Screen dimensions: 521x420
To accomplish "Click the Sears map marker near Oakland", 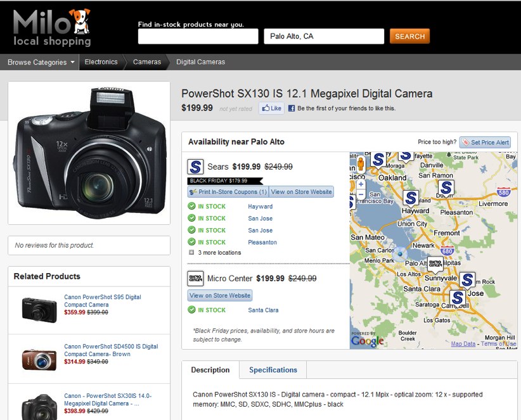I will [x=378, y=160].
